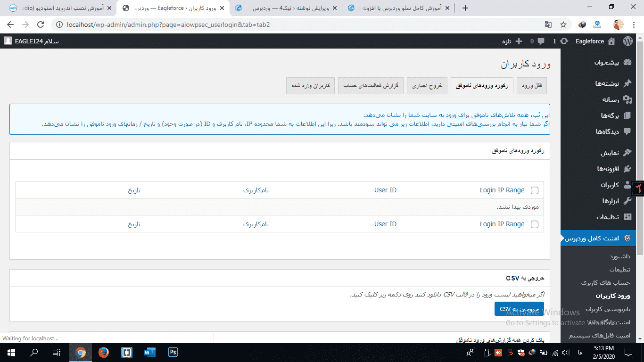Open رسانه media icon

(x=627, y=99)
